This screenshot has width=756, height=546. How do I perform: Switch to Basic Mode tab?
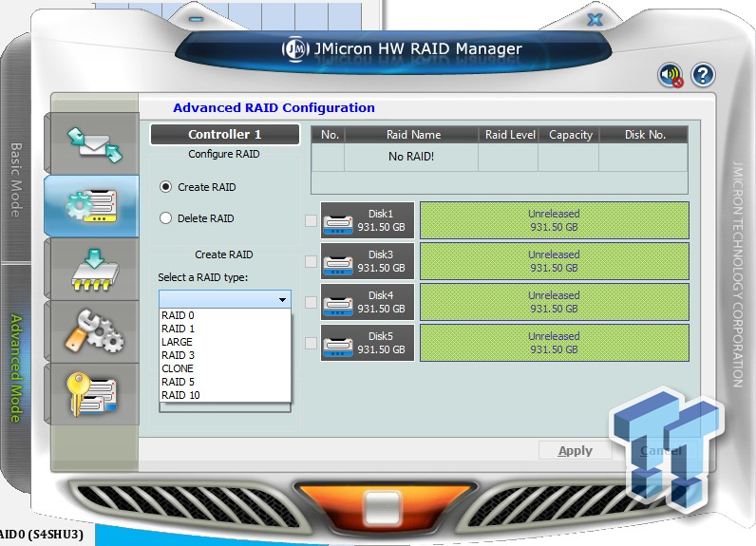16,179
